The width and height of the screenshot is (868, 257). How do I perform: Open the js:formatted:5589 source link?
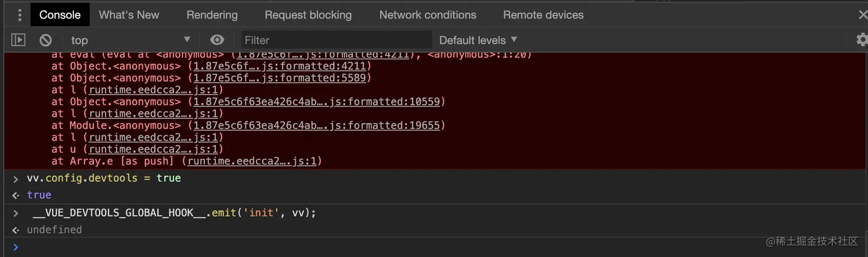click(x=281, y=78)
